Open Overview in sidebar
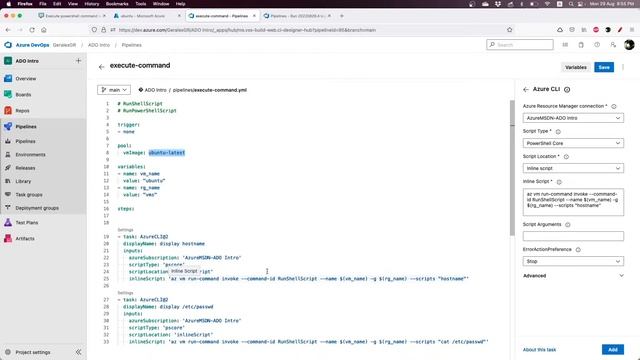Image resolution: width=640 pixels, height=360 pixels. coord(26,78)
